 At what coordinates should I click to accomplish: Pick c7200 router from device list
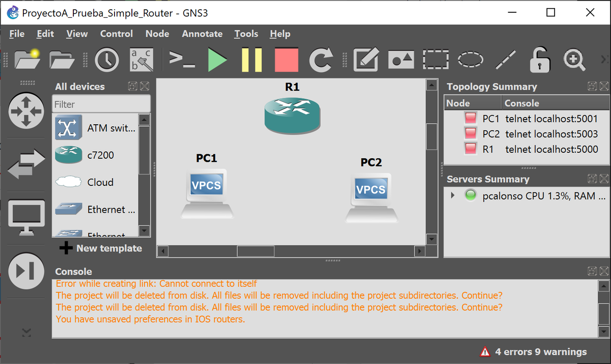point(95,155)
